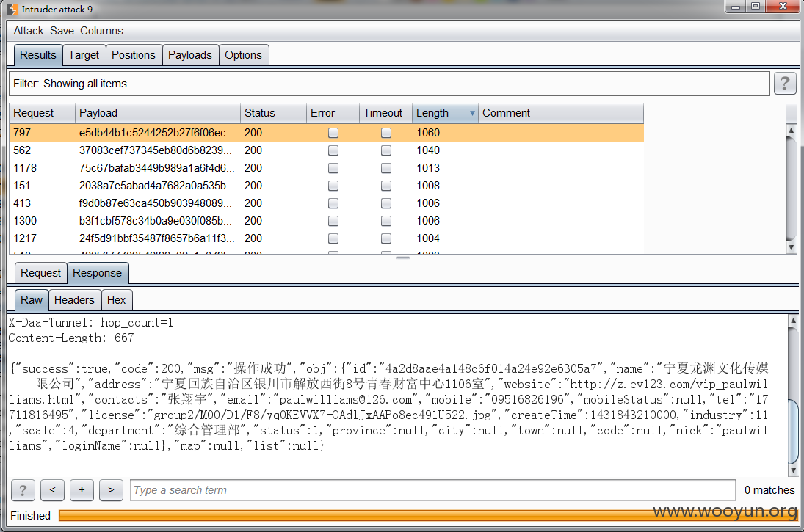Switch to the Target tab
The height and width of the screenshot is (532, 804).
[x=84, y=55]
